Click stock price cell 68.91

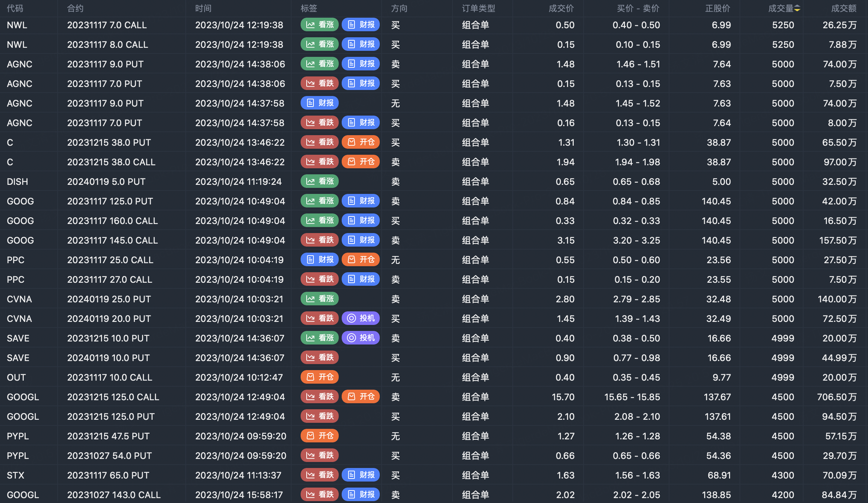coord(719,476)
